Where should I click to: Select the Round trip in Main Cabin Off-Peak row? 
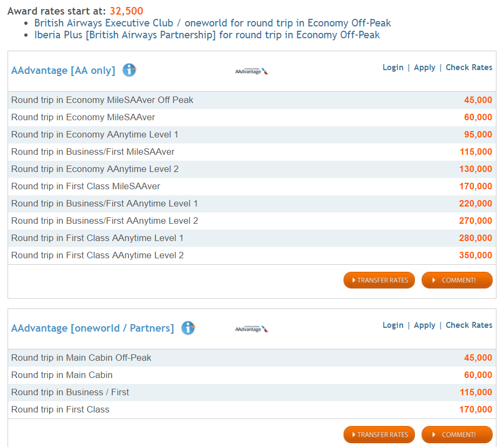[251, 358]
